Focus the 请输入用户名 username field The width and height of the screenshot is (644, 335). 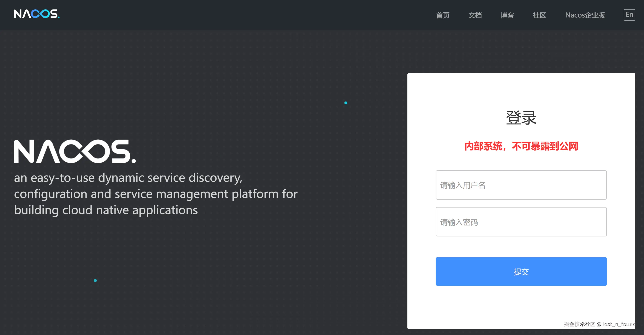click(x=521, y=185)
